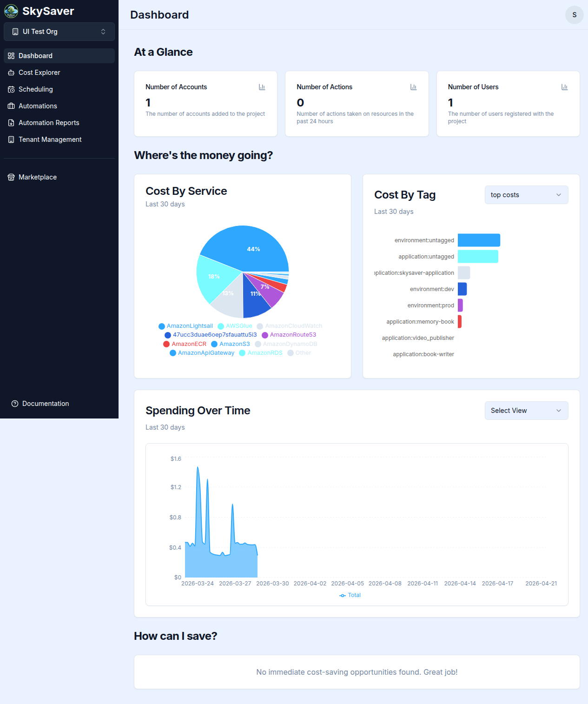Click the 2026-04-21 axis date label
The image size is (588, 704).
coord(541,584)
